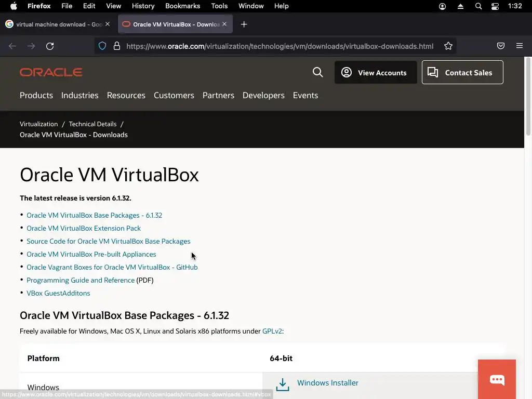Open the Industries navigation menu

click(x=79, y=96)
